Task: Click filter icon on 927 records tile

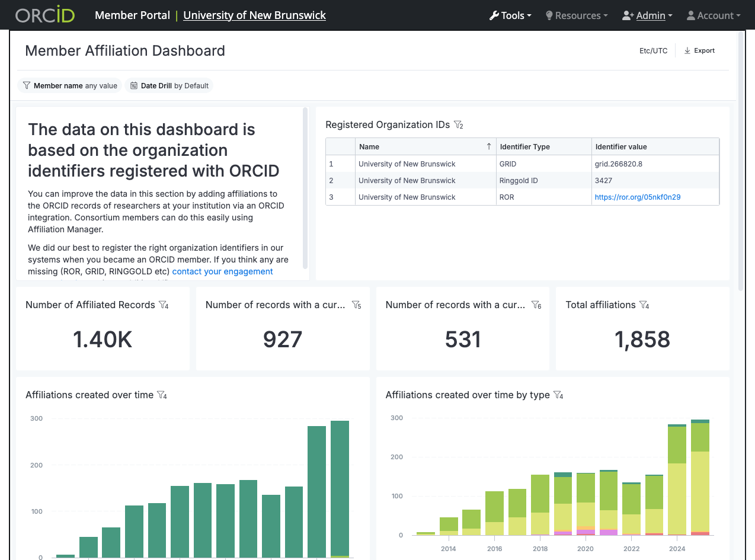Action: click(356, 305)
